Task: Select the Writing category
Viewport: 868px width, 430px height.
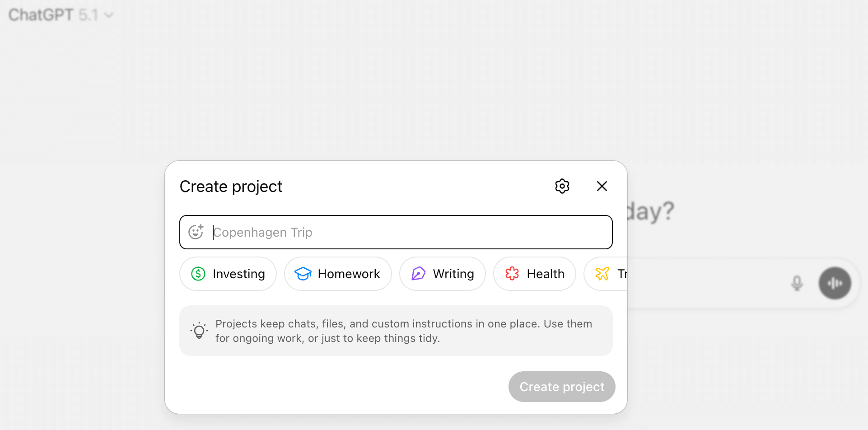Action: click(x=442, y=274)
